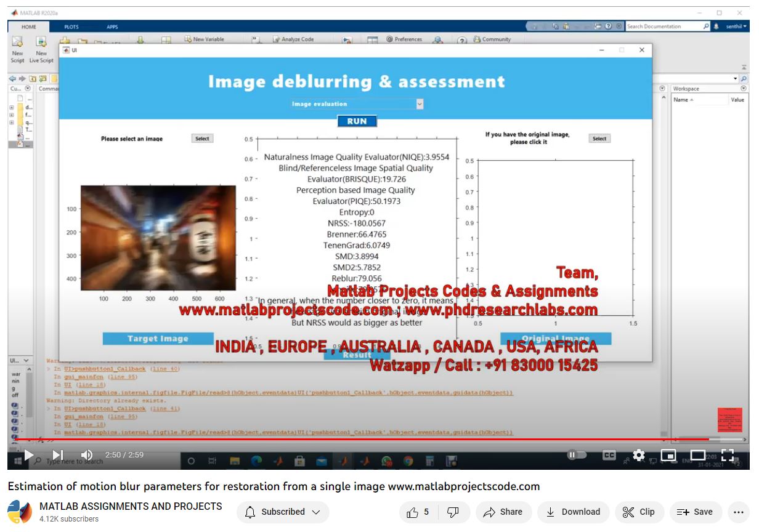The image size is (759, 532).
Task: Click the blurred target image thumbnail
Action: pyautogui.click(x=158, y=238)
